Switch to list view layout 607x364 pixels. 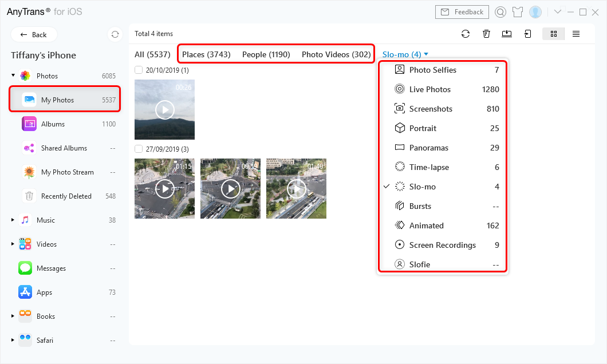(576, 34)
